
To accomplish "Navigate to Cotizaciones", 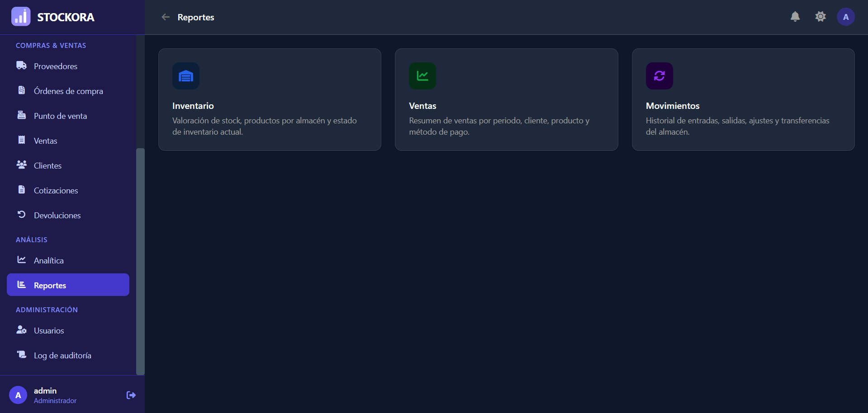I will click(68, 190).
